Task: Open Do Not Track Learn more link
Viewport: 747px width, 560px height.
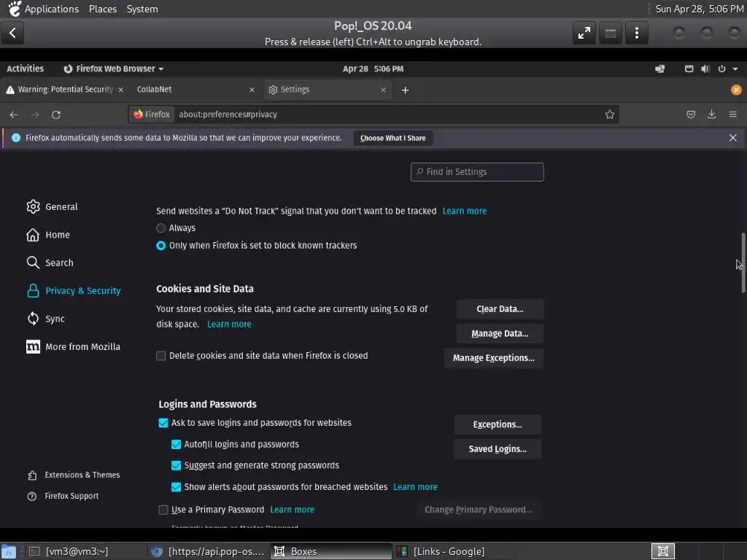Action: (x=465, y=211)
